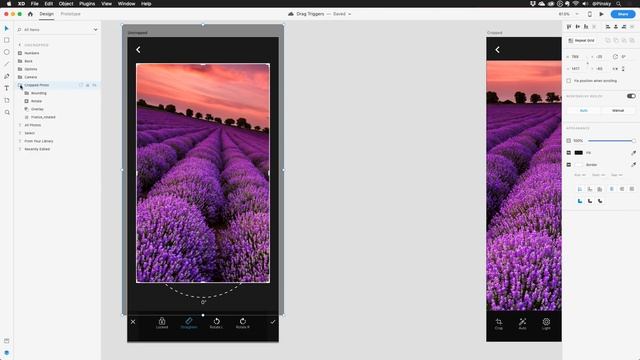Open the mobile device preview icon
This screenshot has height=360, width=640.
[x=589, y=14]
